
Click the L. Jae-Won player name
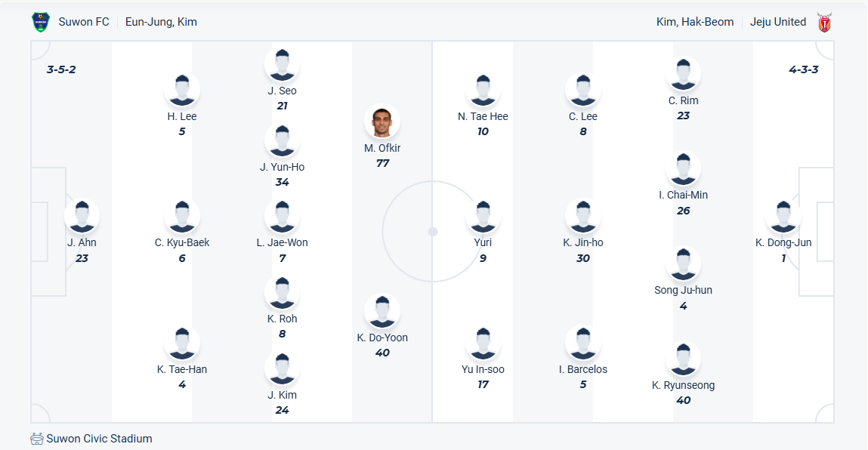(x=282, y=242)
